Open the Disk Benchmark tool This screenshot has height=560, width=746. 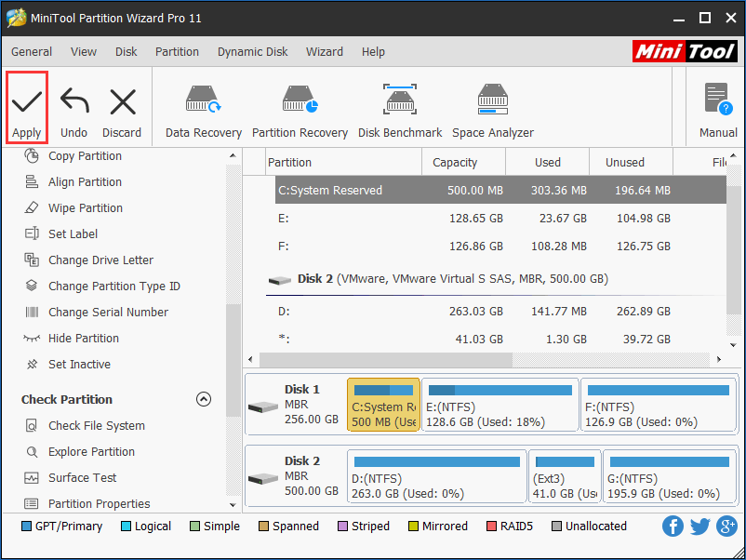point(400,112)
